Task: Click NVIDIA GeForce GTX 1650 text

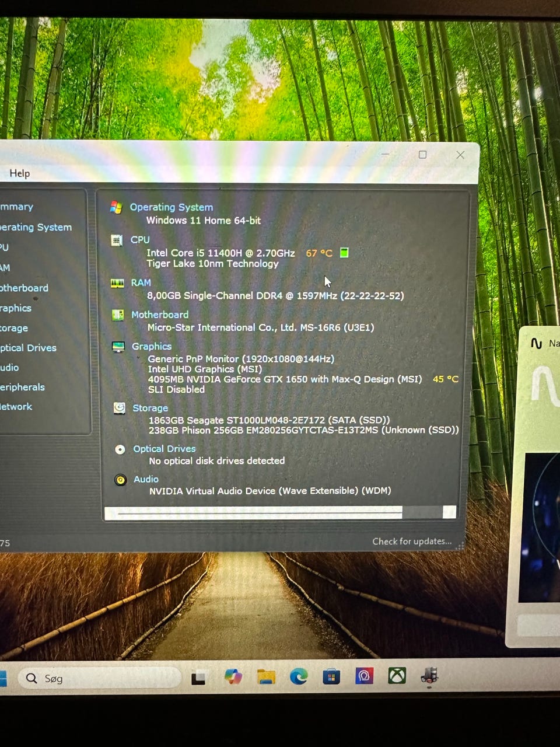Action: [x=285, y=379]
